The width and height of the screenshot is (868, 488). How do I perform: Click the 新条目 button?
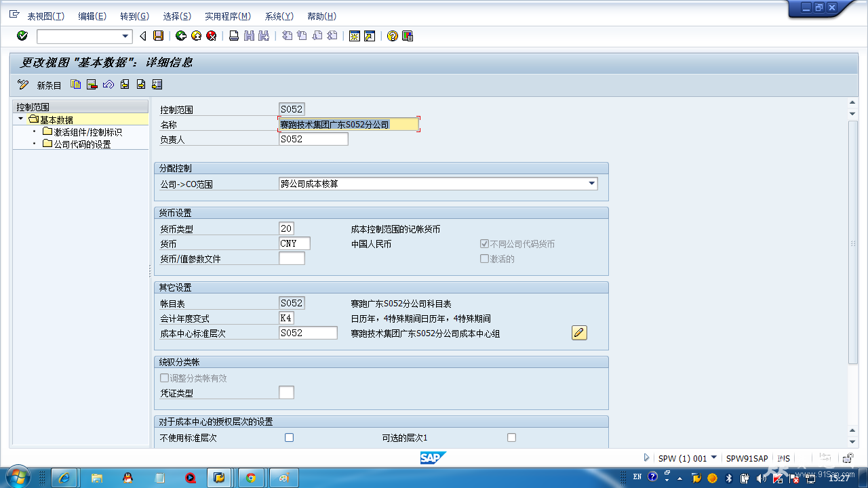(49, 85)
